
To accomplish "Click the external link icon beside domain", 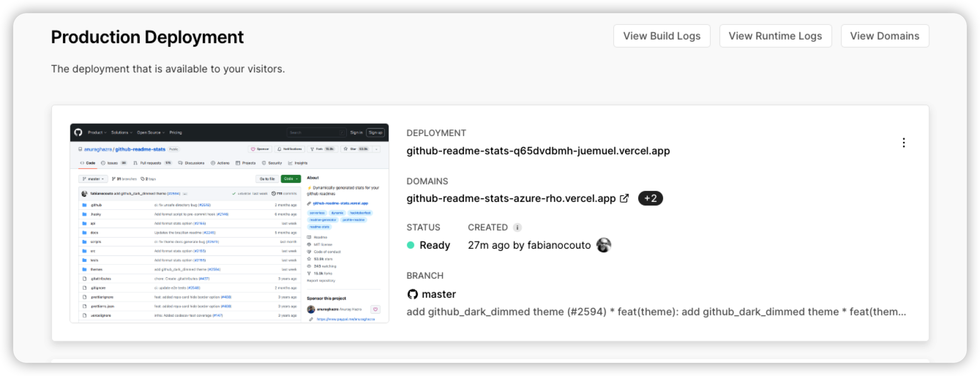I will click(x=624, y=198).
